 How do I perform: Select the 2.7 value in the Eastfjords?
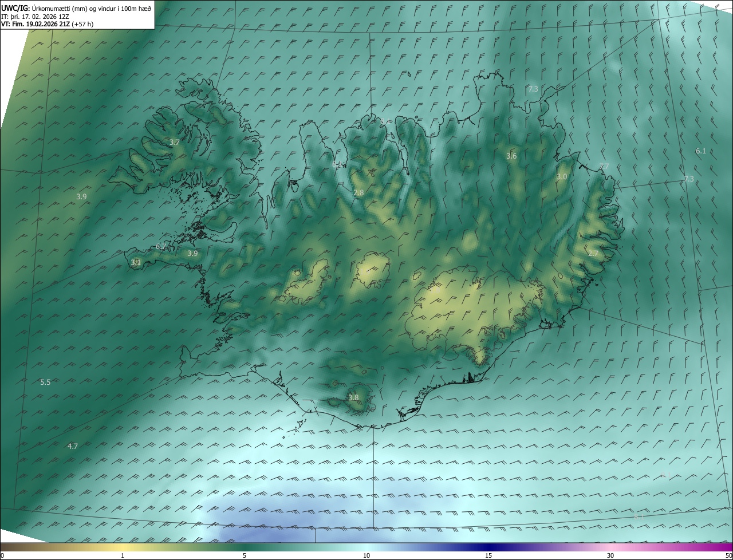[x=593, y=253]
